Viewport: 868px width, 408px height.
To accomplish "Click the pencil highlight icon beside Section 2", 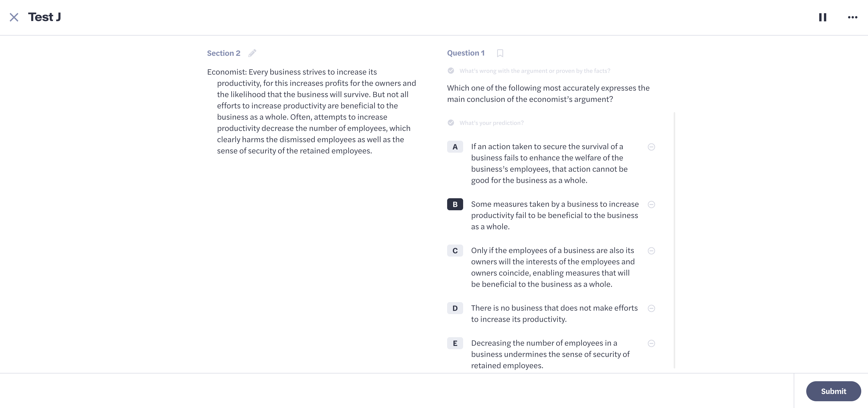I will tap(252, 53).
